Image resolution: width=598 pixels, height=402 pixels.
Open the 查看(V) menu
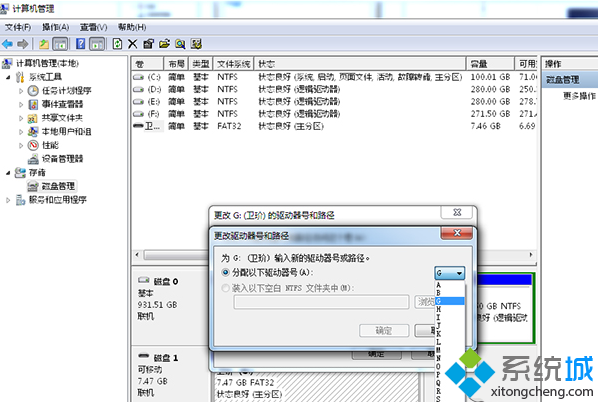[93, 27]
